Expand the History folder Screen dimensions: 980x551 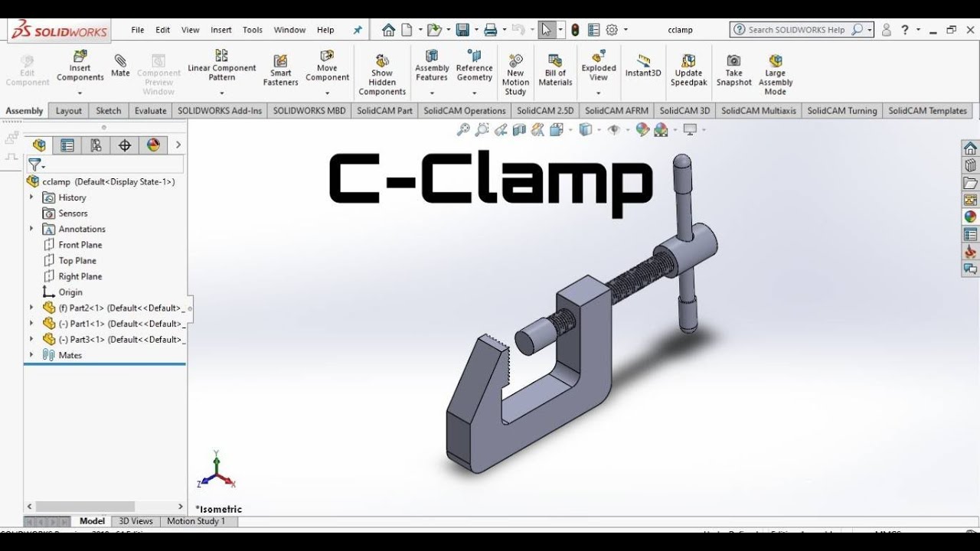(31, 197)
